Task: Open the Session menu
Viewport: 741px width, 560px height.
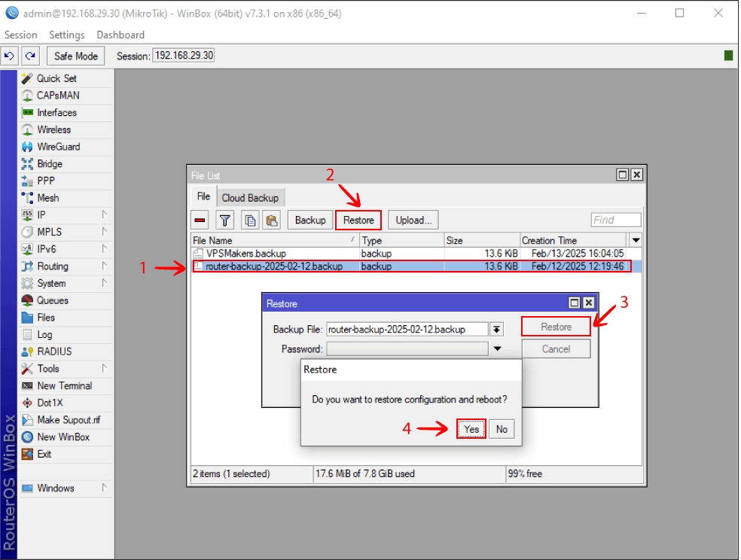Action: 20,34
